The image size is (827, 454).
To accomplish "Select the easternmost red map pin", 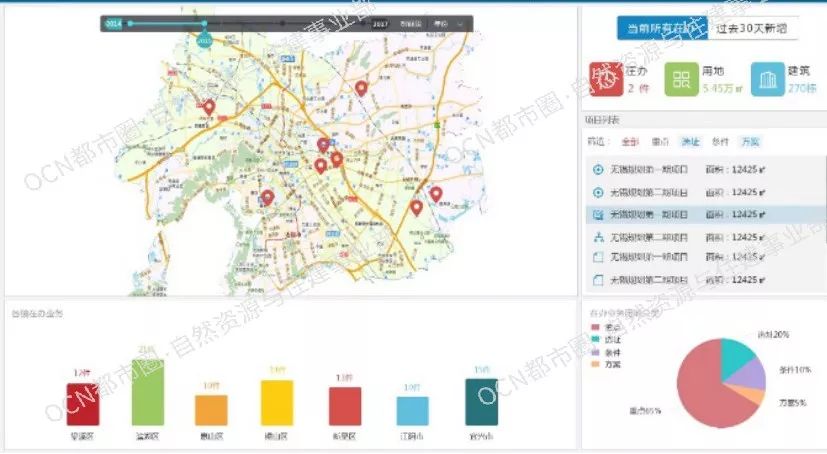I will [436, 195].
